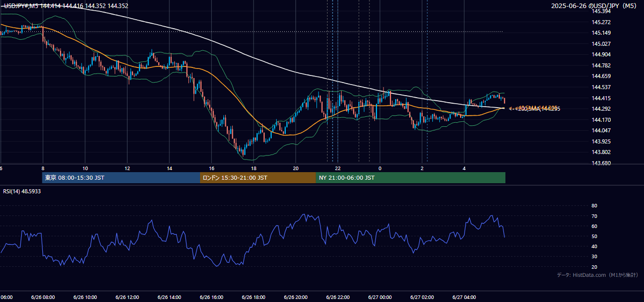Viewport: 644px width, 302px height.
Task: Click the 145.027 price axis label
Action: [x=601, y=44]
